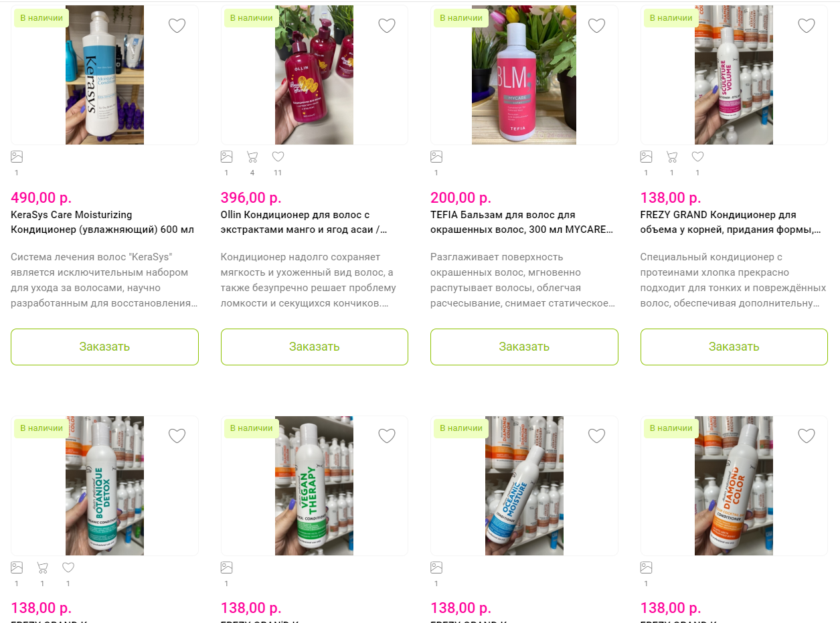The height and width of the screenshot is (623, 840).
Task: Click Заказать for the Ollin mango conditioner
Action: tap(315, 347)
